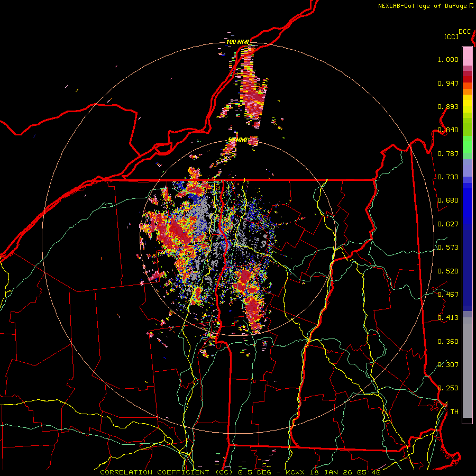Select the 0.680 scale value
Screen dimensions: 476x476
point(448,200)
